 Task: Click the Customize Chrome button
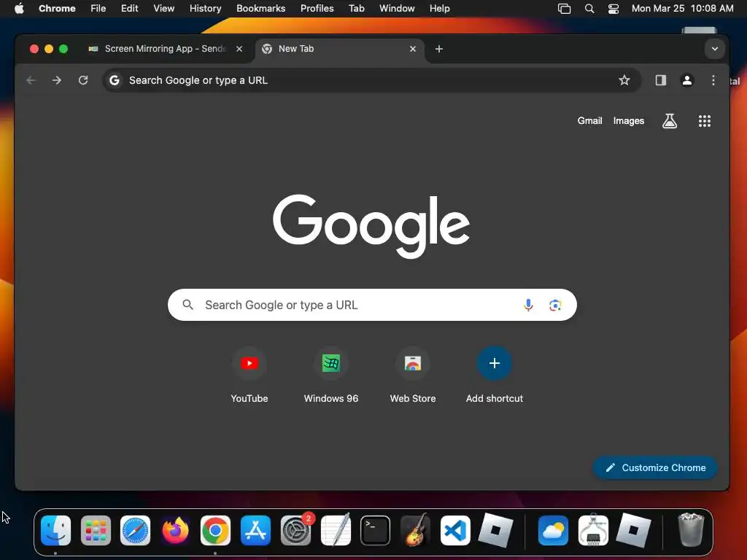coord(655,467)
